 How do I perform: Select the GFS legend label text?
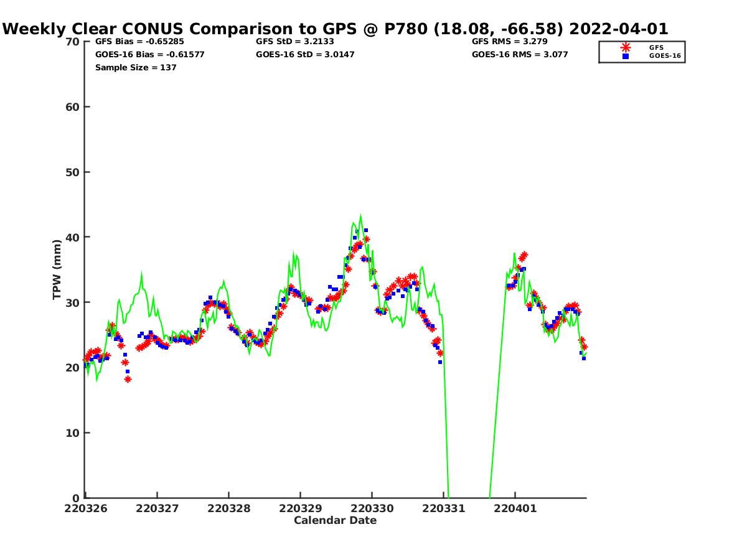click(656, 47)
